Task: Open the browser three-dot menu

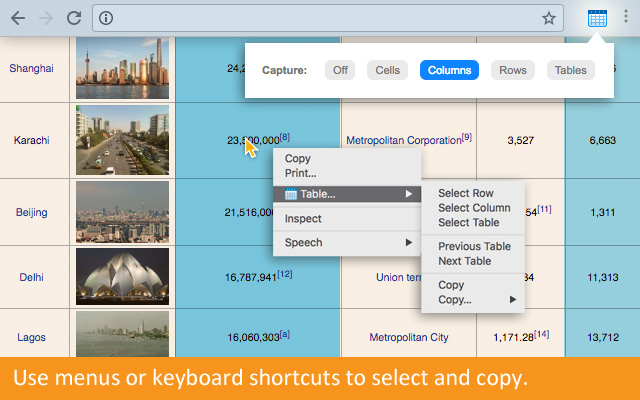Action: pyautogui.click(x=626, y=18)
